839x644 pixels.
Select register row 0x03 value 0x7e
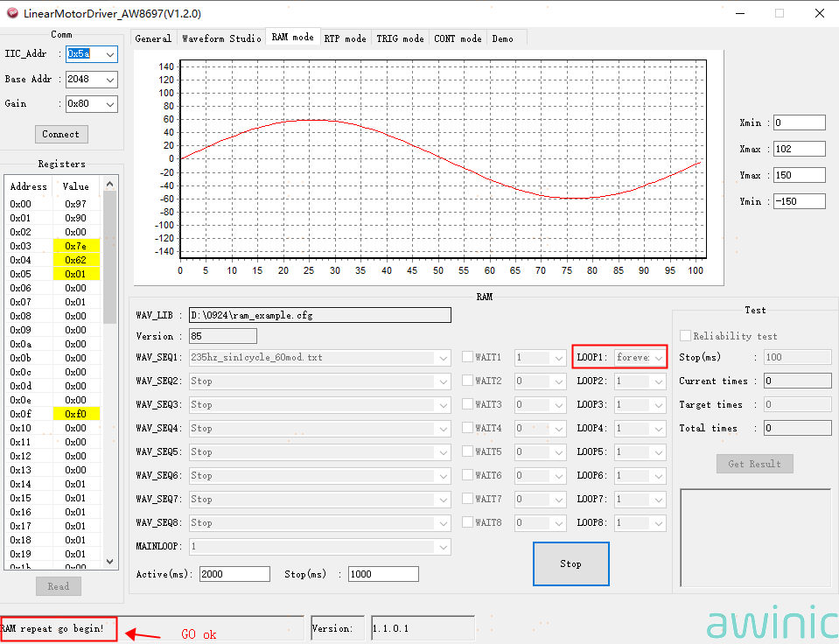click(x=52, y=246)
